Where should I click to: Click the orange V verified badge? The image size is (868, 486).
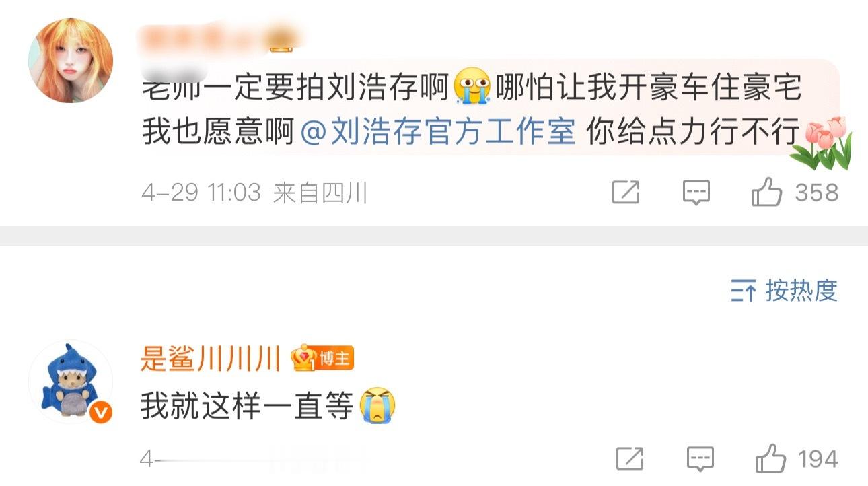100,413
